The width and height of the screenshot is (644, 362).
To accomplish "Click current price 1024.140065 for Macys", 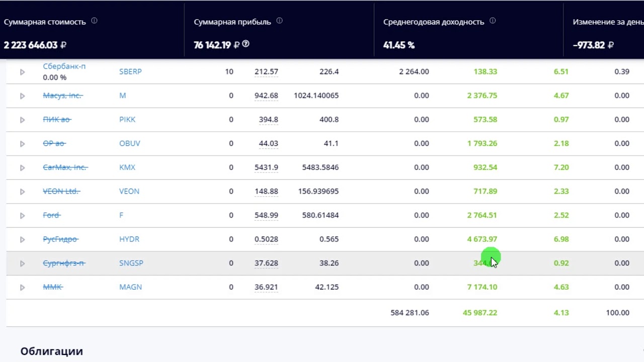I will pyautogui.click(x=316, y=96).
